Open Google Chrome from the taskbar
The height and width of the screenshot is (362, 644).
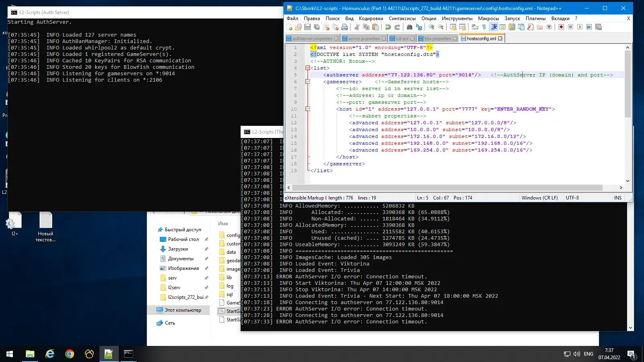(x=70, y=354)
